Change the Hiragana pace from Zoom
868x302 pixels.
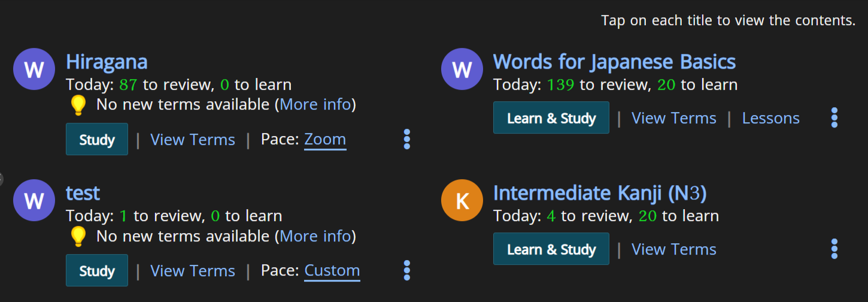click(325, 140)
